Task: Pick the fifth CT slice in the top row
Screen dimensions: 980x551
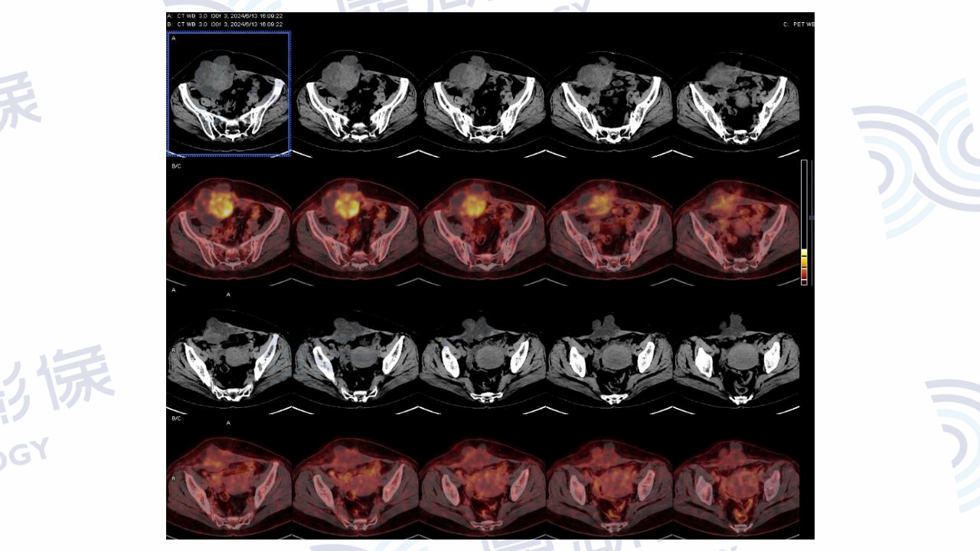Action: [737, 96]
